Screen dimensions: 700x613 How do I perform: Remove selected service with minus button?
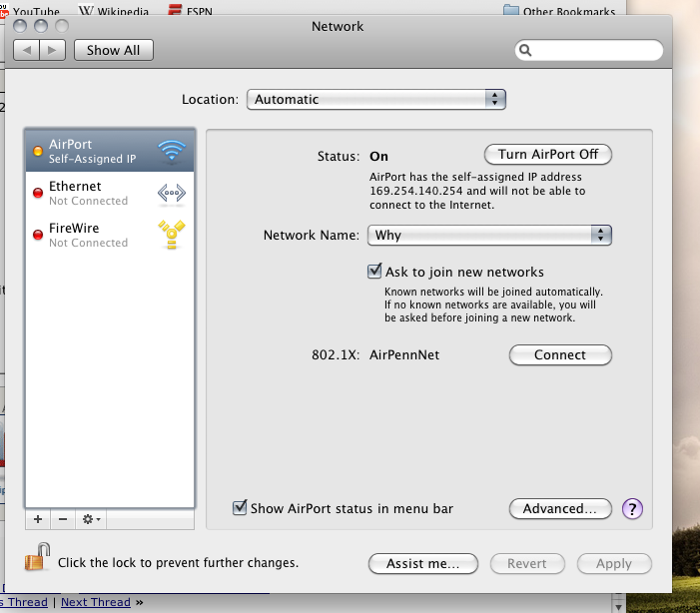click(x=63, y=519)
